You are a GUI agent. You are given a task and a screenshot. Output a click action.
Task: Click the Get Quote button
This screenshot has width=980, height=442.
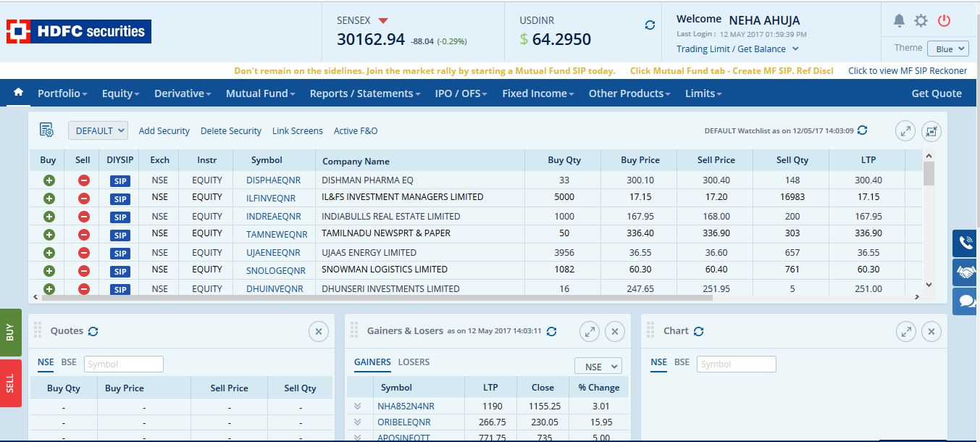pyautogui.click(x=936, y=93)
